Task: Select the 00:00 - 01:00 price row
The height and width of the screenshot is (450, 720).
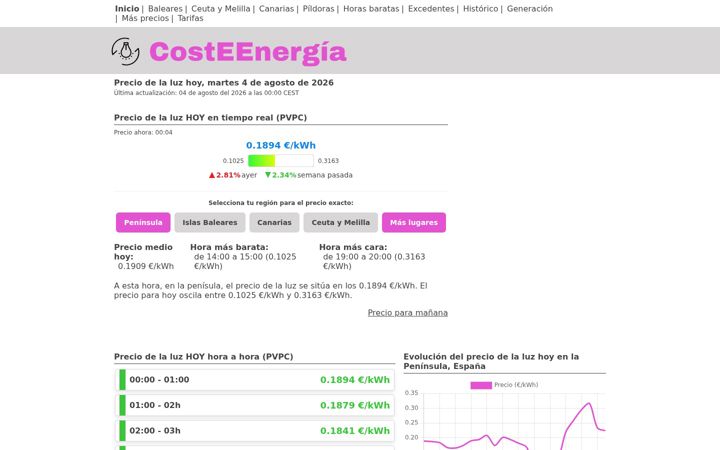Action: (255, 380)
